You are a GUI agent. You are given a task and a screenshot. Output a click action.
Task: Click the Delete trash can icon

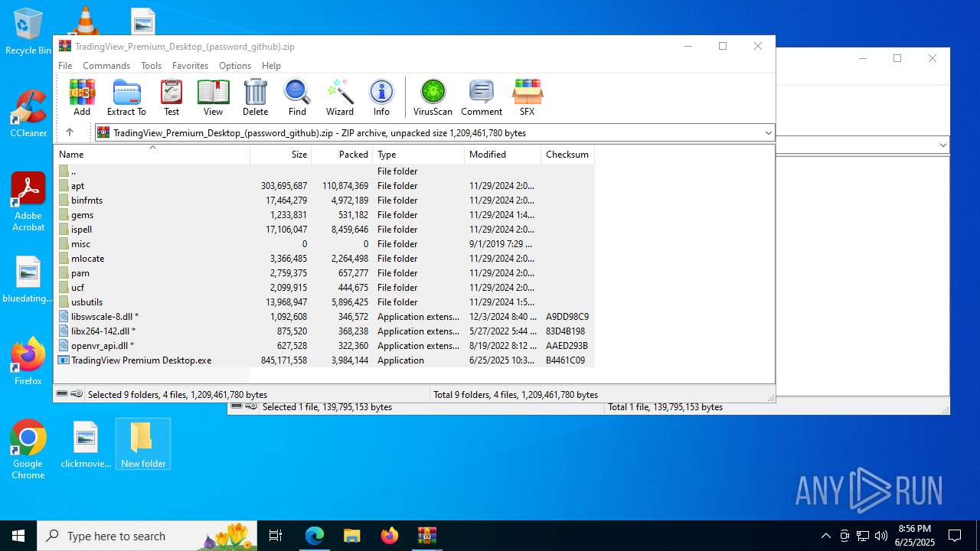click(x=255, y=97)
